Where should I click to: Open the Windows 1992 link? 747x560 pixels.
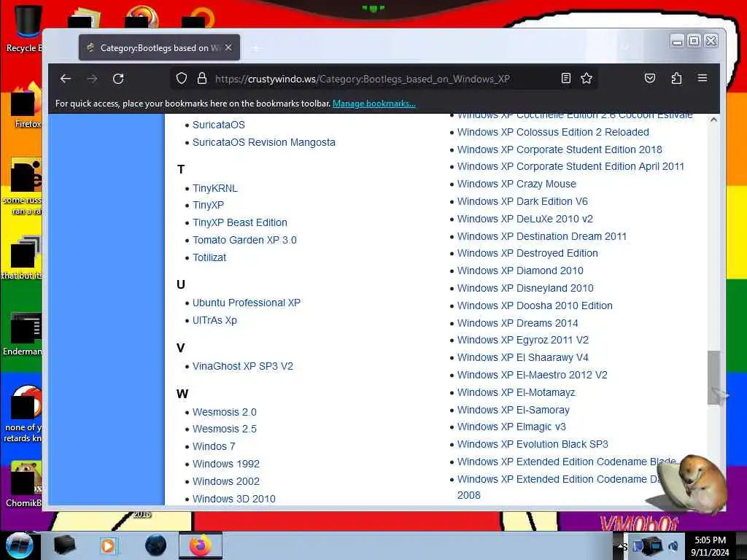pos(226,464)
